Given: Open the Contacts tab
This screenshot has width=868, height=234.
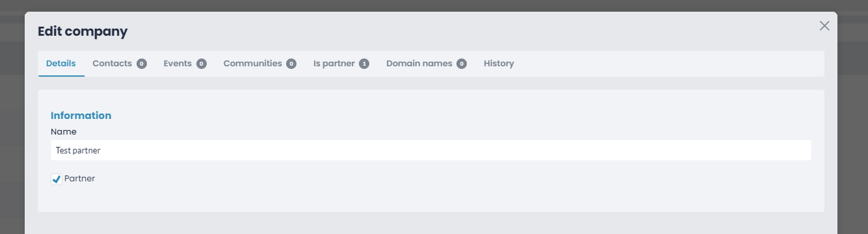Looking at the screenshot, I should (120, 64).
